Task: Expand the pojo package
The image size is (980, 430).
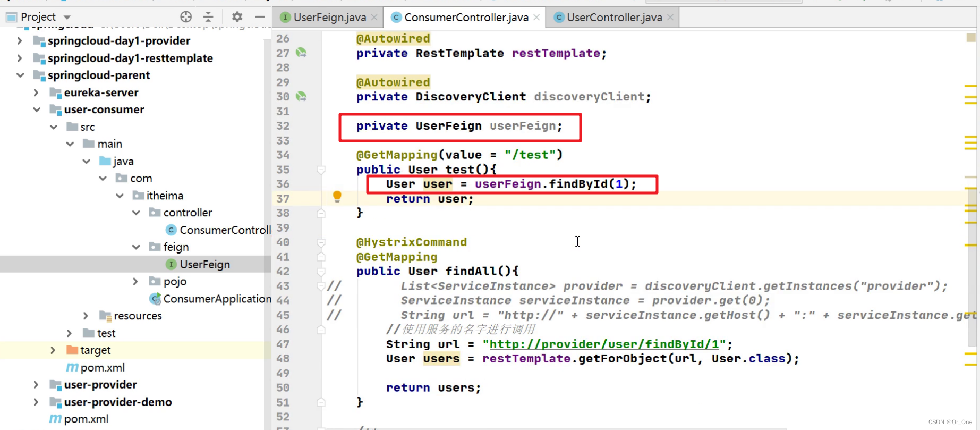Action: coord(136,281)
